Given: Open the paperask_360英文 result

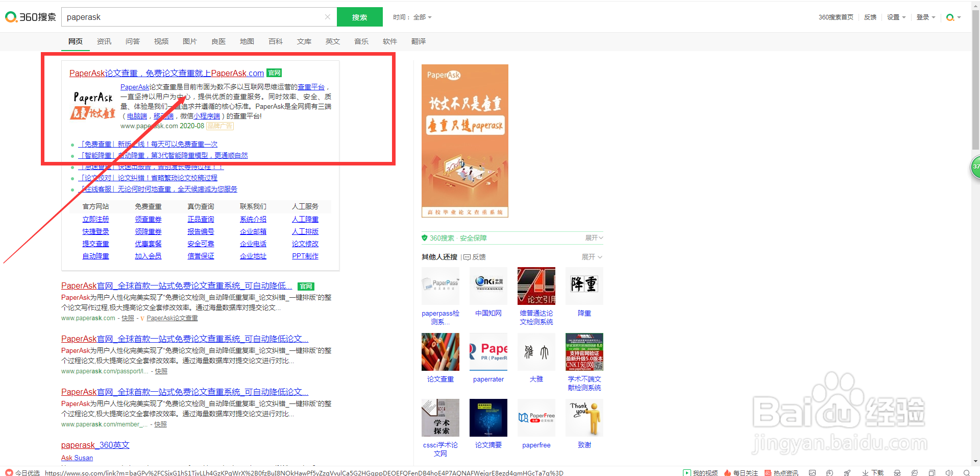Looking at the screenshot, I should 95,445.
